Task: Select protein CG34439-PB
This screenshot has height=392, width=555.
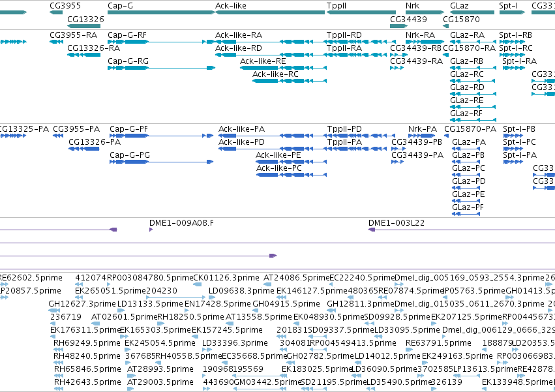Action: pos(398,149)
